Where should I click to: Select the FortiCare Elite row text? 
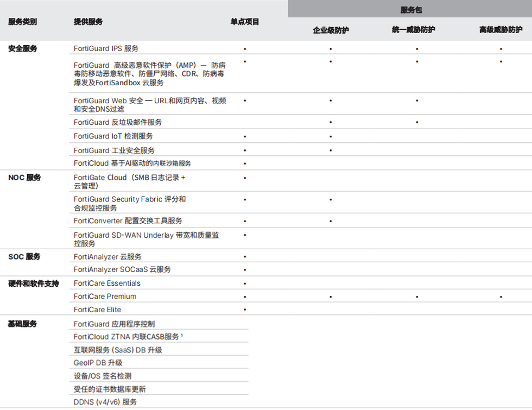pyautogui.click(x=97, y=310)
